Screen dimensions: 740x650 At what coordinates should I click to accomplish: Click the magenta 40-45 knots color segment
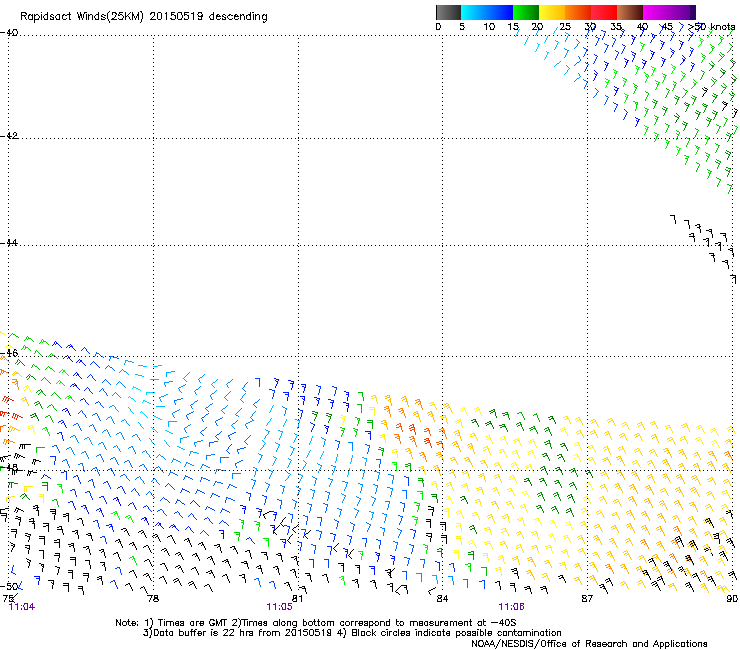(656, 12)
